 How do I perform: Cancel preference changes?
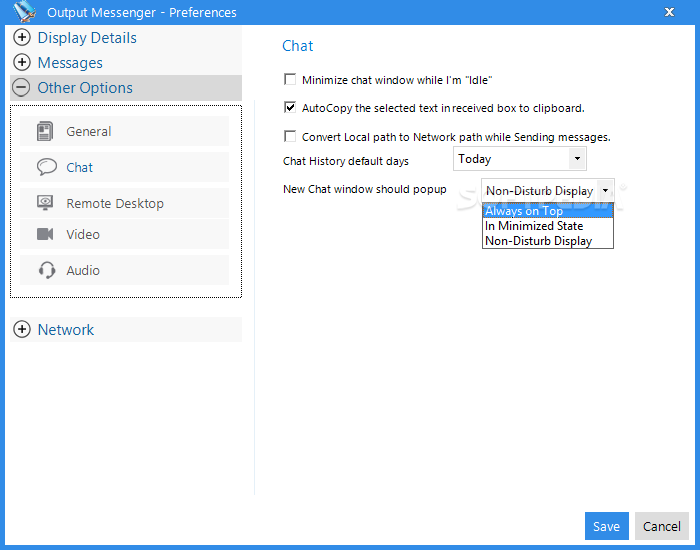click(662, 526)
